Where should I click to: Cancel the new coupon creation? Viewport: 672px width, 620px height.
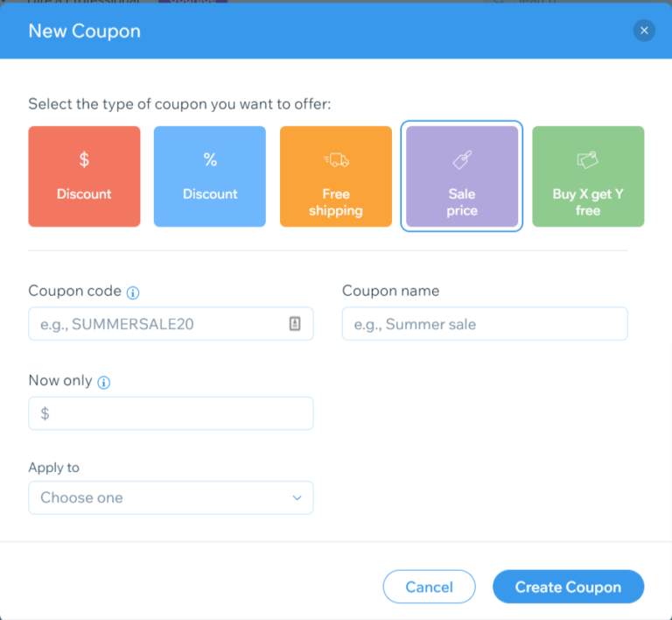[429, 587]
